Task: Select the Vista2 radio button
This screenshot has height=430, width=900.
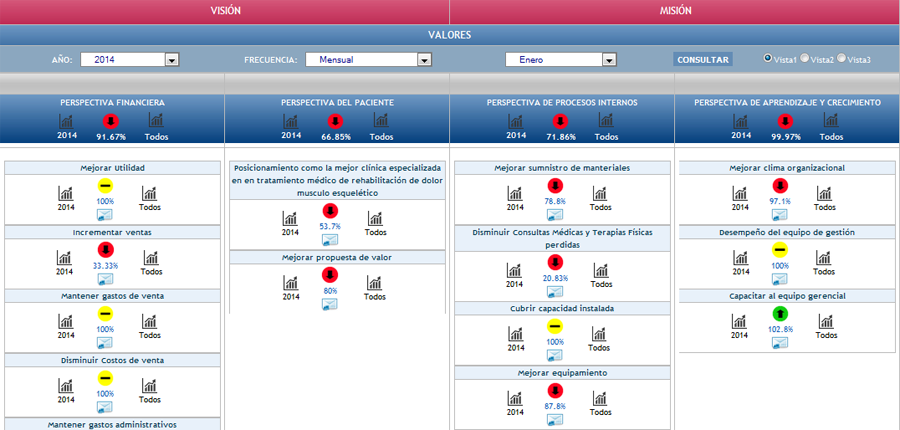Action: point(805,59)
